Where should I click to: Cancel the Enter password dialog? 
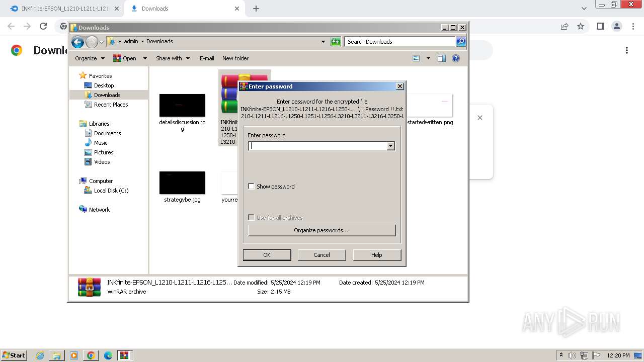click(x=321, y=255)
